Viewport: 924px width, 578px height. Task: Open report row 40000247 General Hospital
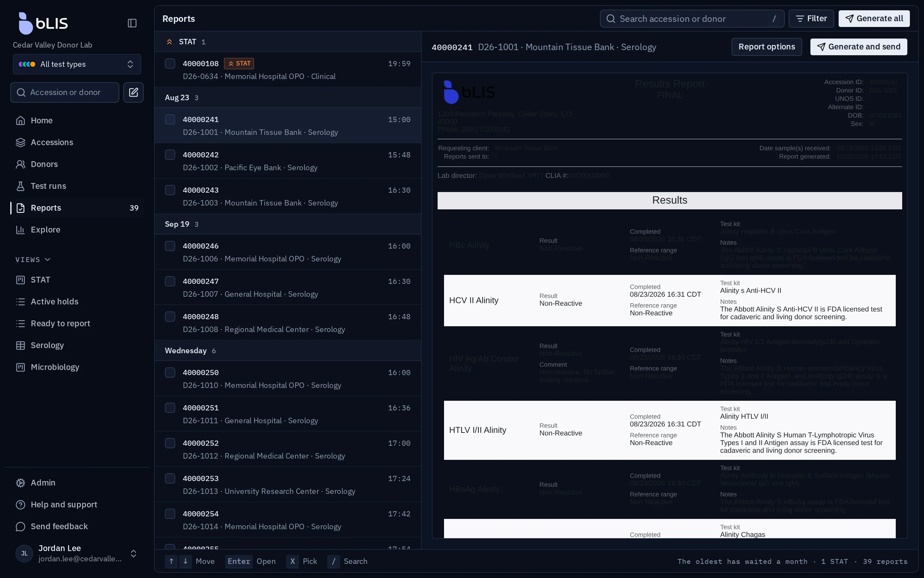[x=287, y=287]
